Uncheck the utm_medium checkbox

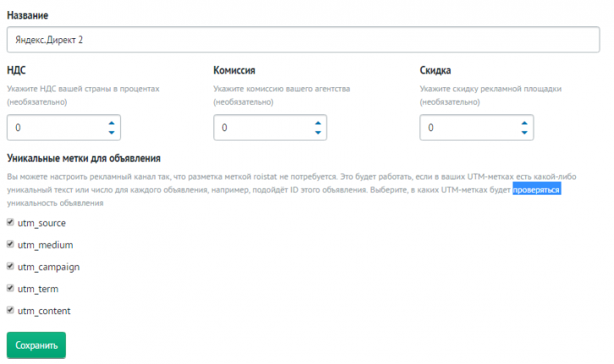click(x=10, y=245)
